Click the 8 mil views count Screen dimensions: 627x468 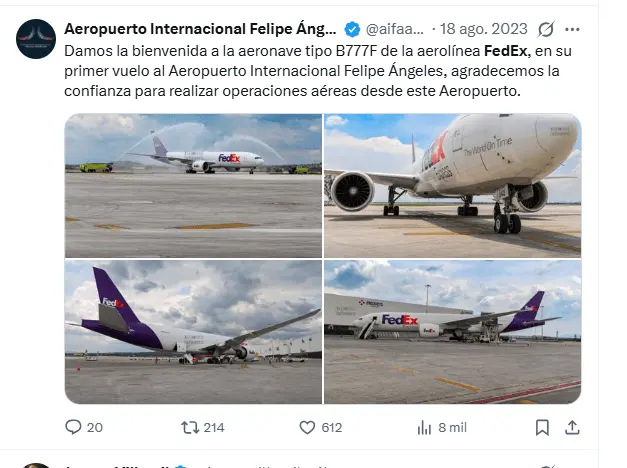(x=452, y=427)
